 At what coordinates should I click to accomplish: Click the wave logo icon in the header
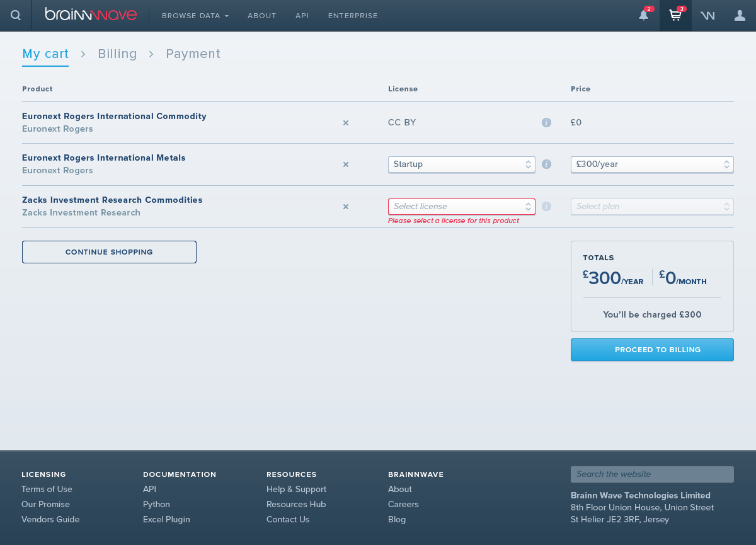707,16
